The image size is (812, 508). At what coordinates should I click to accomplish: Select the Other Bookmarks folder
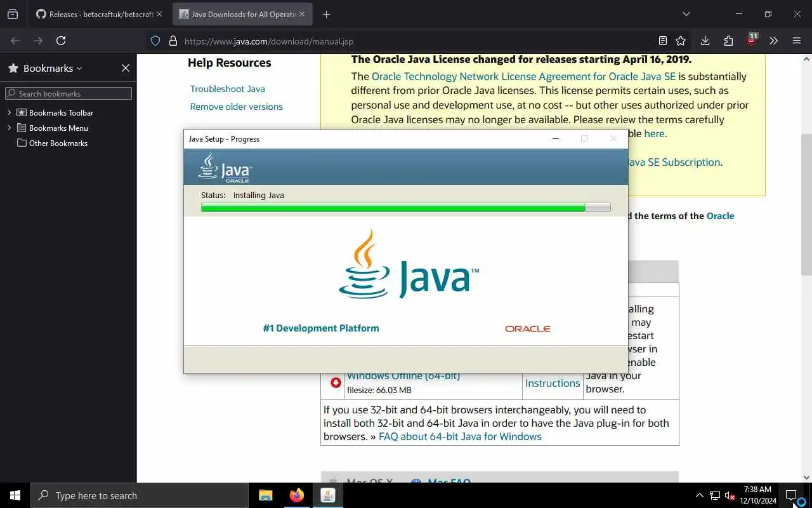pyautogui.click(x=52, y=143)
